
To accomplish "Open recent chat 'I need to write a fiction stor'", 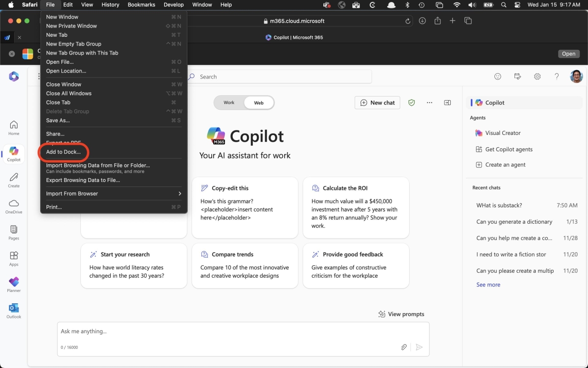I will coord(527,255).
